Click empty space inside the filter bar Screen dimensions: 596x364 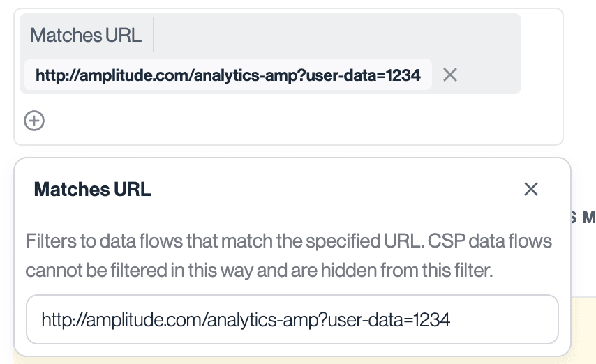335,36
